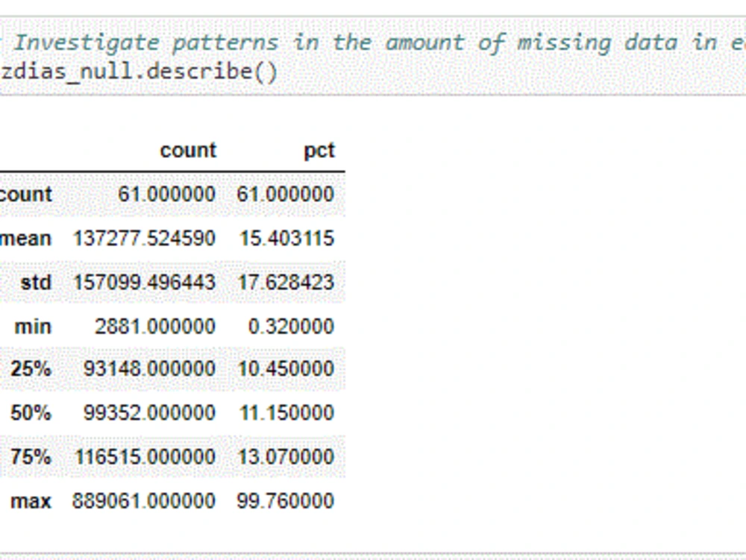Click the 'Investigate patterns' comment line
The width and height of the screenshot is (746, 560).
[x=373, y=43]
